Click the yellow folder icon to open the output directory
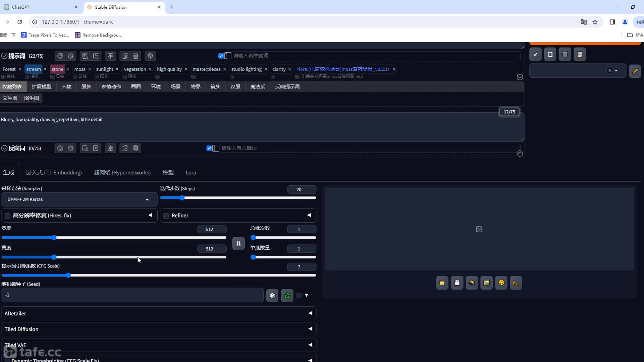644x362 pixels. click(442, 283)
